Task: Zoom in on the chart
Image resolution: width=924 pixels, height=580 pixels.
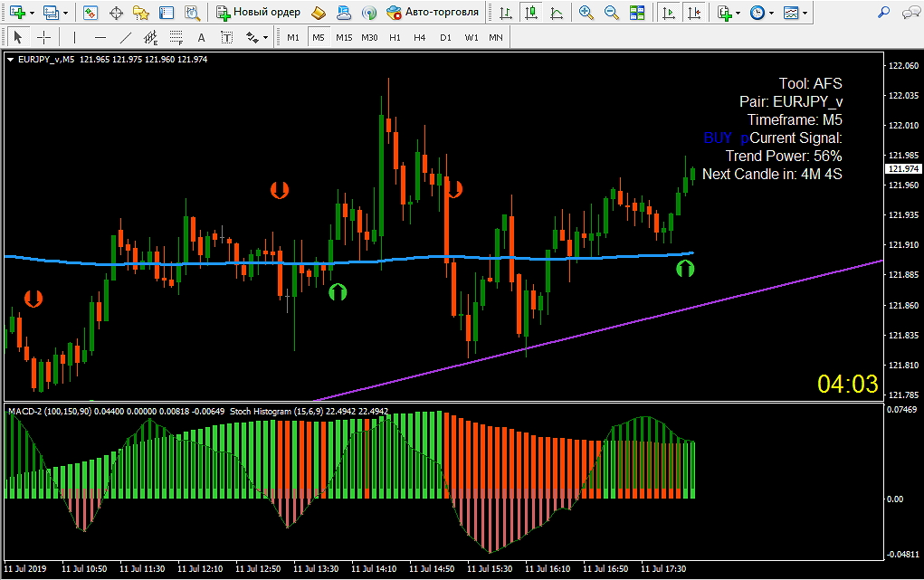Action: point(586,13)
